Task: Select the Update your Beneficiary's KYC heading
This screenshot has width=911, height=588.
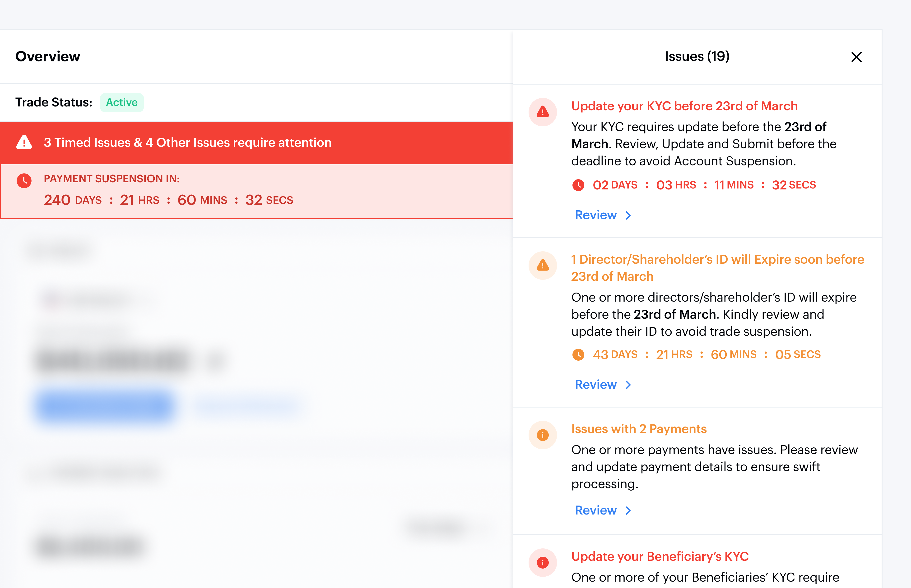Action: (660, 556)
